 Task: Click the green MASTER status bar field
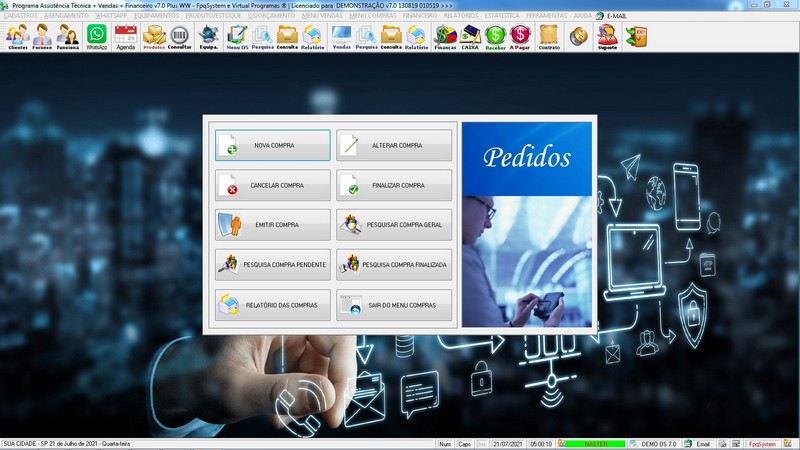click(595, 444)
